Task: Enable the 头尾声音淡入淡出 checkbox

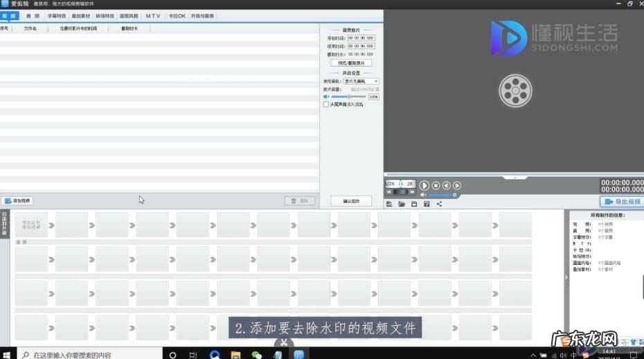Action: (326, 105)
